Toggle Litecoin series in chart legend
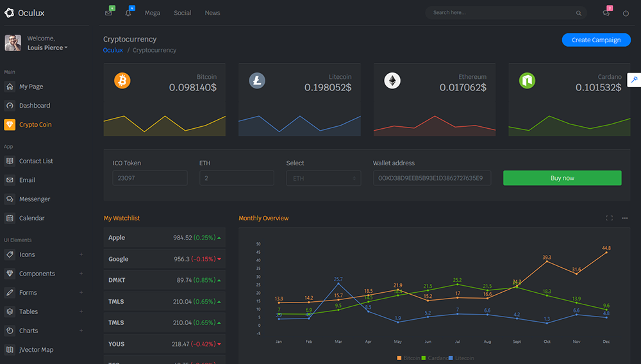This screenshot has width=641, height=364. 461,358
